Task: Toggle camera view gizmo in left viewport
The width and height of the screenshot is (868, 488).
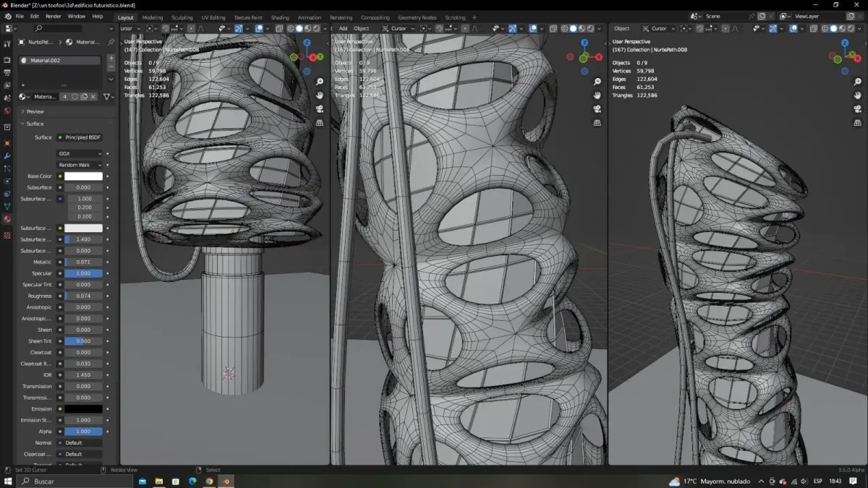Action: coord(320,108)
